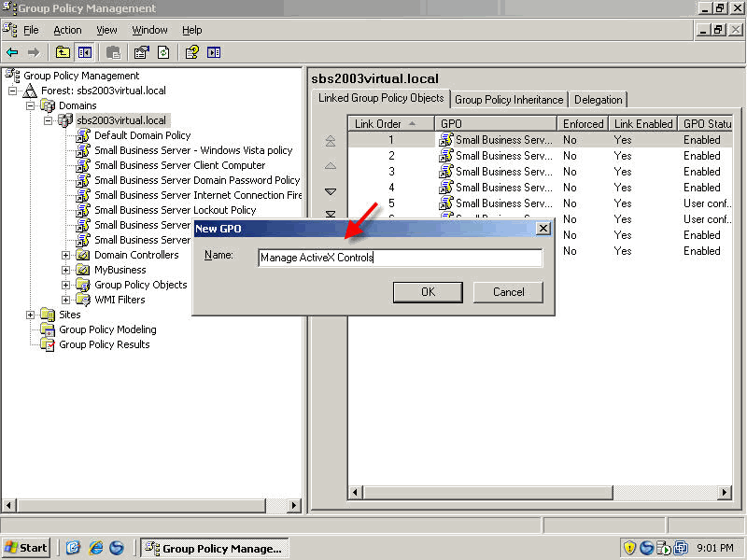The image size is (747, 560).
Task: Click the Group Policy Management taskbar button
Action: click(216, 548)
